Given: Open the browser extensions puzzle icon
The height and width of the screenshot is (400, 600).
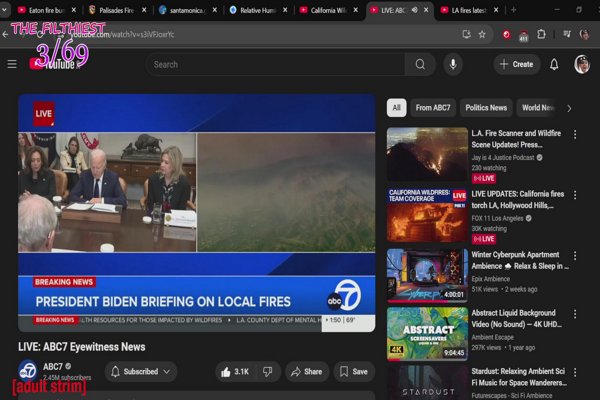Looking at the screenshot, I should 541,34.
